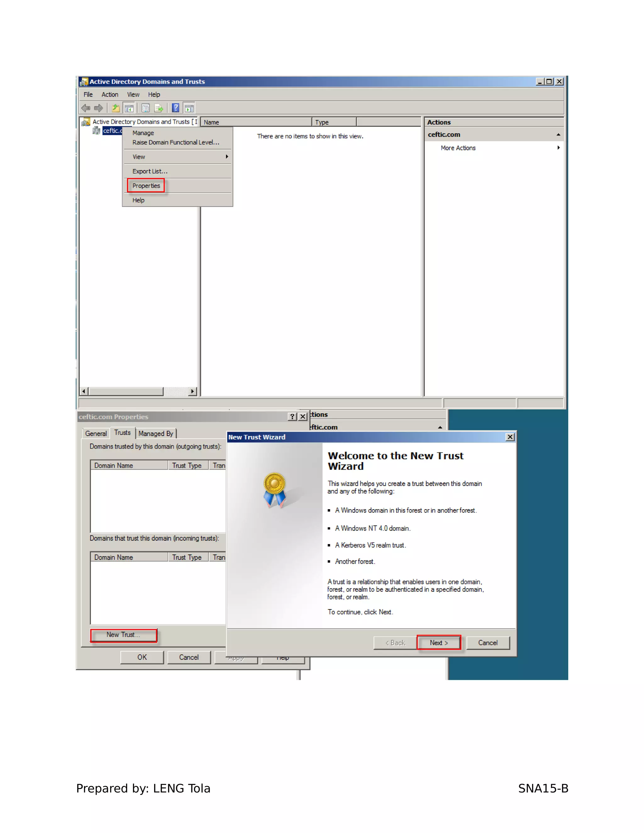The width and height of the screenshot is (644, 833).
Task: Collapse the ceftic.com section in Actions
Action: coord(558,135)
